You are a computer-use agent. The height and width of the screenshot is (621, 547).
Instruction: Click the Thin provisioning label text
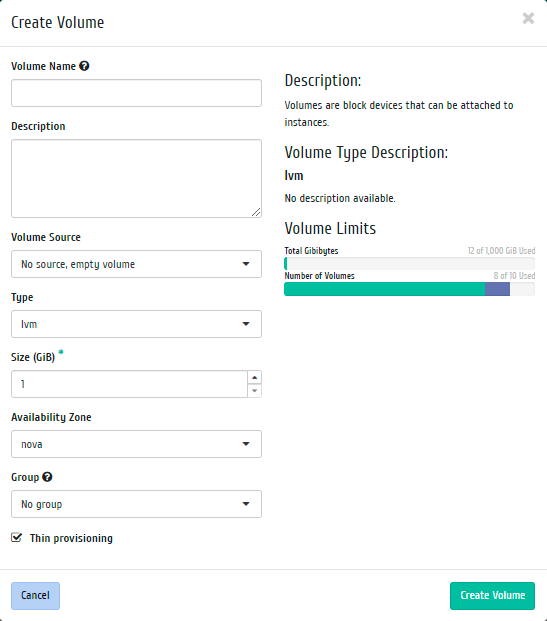(71, 538)
